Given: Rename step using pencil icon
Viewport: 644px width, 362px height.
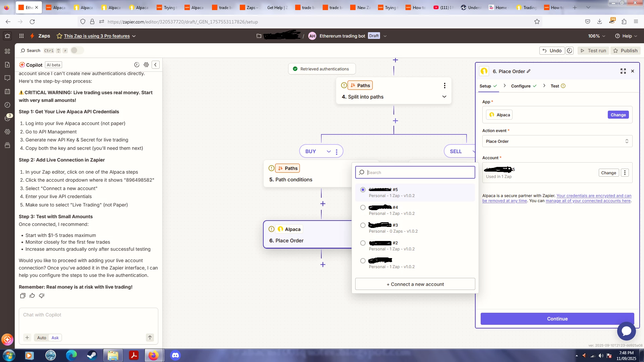Looking at the screenshot, I should (529, 71).
